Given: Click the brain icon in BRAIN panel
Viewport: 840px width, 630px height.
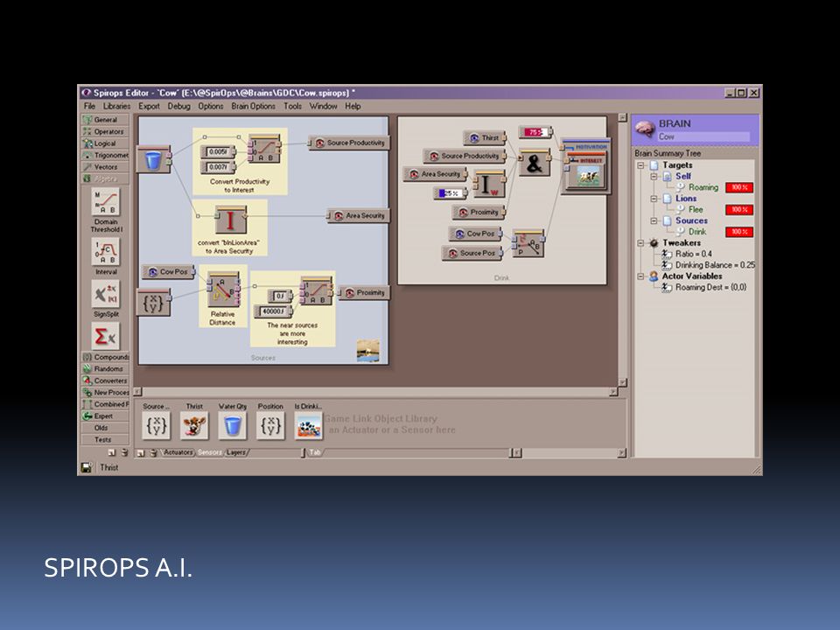Looking at the screenshot, I should point(645,129).
